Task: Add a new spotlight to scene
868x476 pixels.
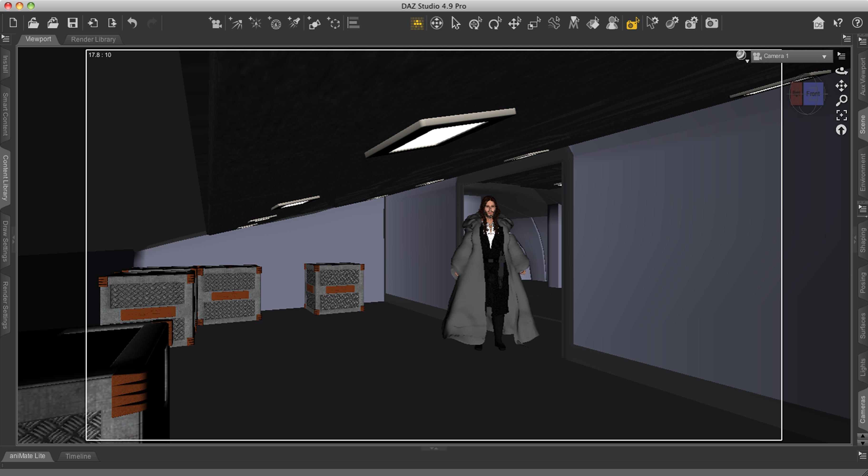Action: tap(294, 23)
